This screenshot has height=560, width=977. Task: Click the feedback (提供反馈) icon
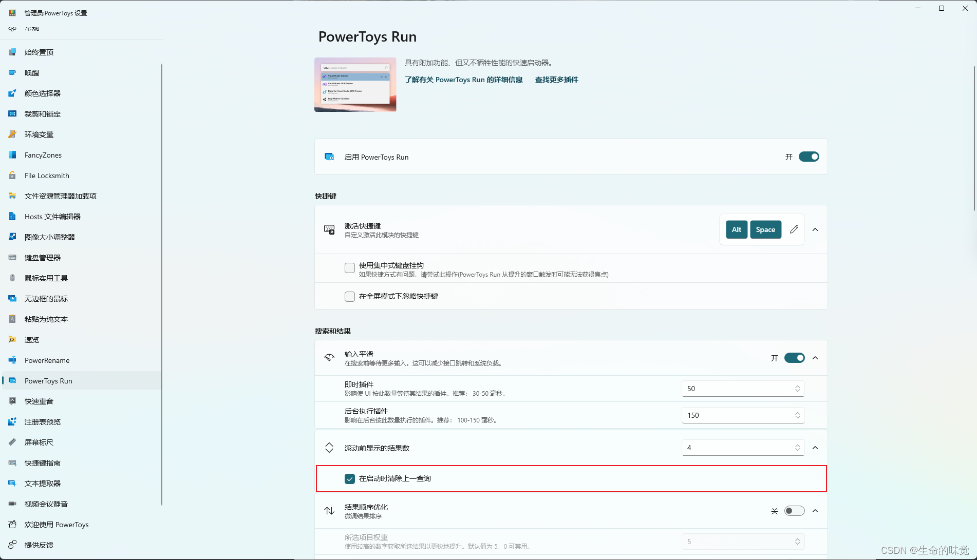[12, 545]
